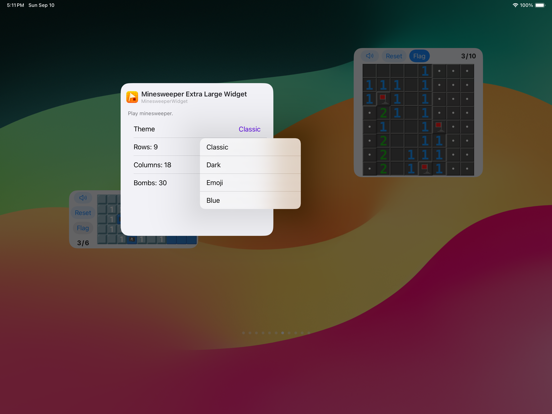Select the Columns: 18 setting
This screenshot has height=414, width=552.
coord(152,165)
